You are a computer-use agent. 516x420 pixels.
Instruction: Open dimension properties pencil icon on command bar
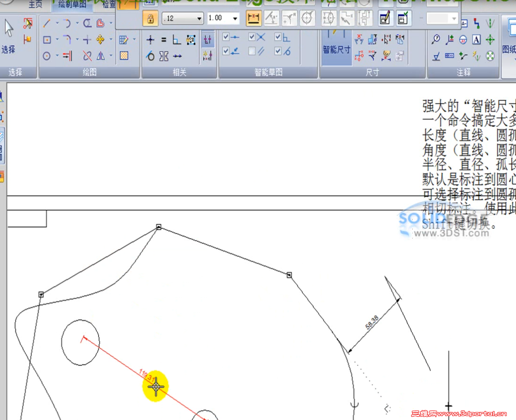click(x=385, y=18)
